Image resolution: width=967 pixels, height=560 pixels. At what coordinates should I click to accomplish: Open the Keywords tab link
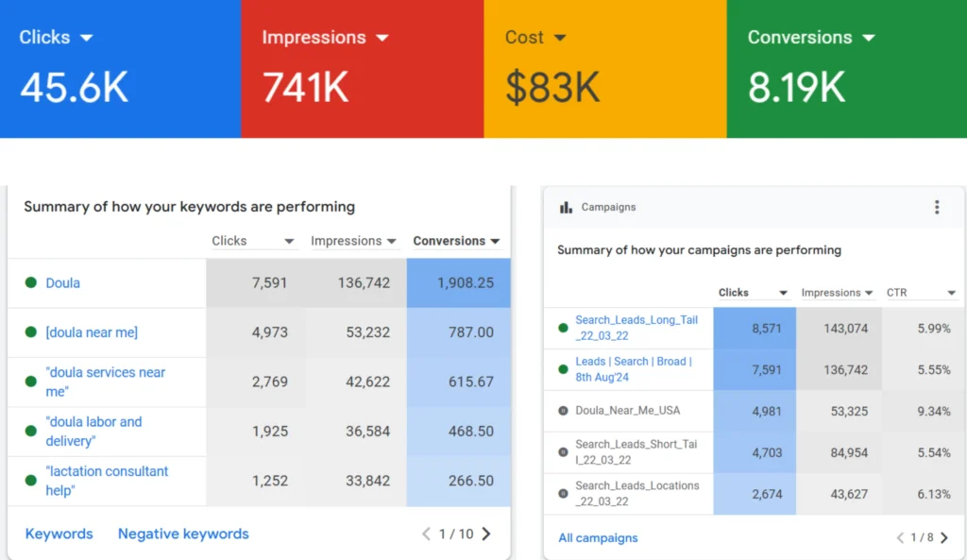click(59, 534)
